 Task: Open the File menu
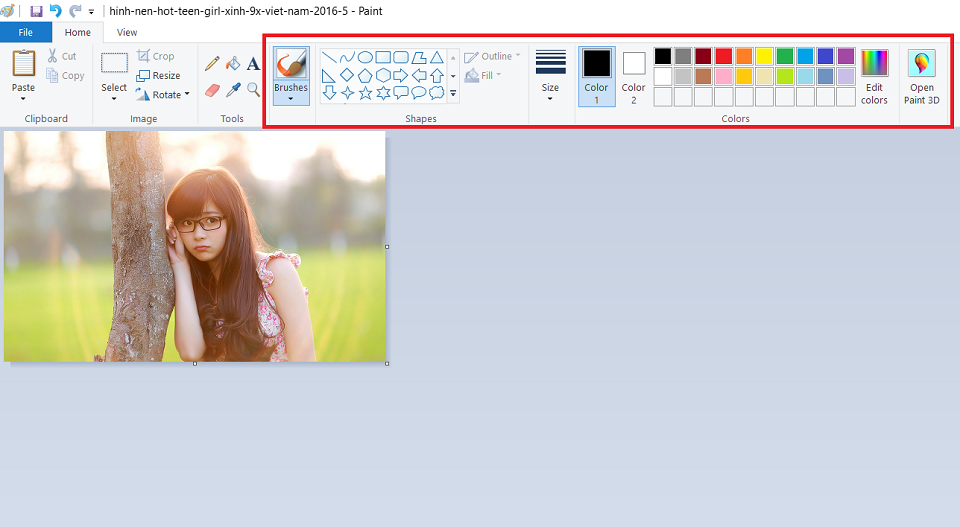point(26,32)
